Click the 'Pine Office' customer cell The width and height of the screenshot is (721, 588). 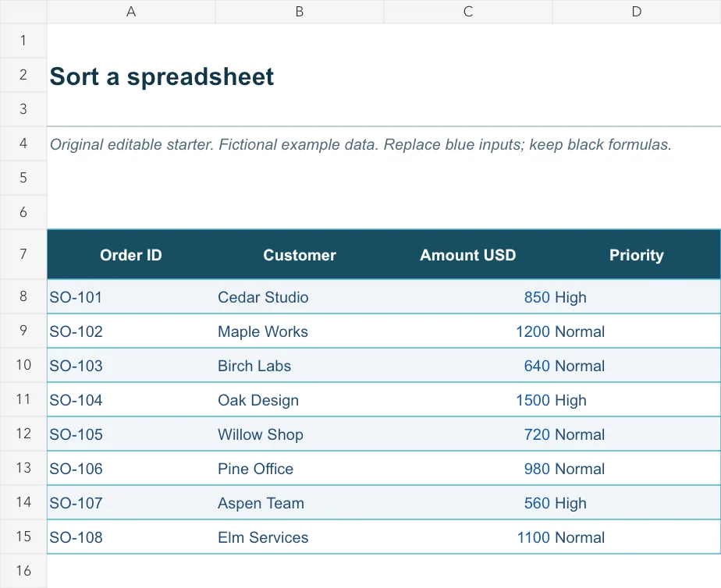[300, 469]
